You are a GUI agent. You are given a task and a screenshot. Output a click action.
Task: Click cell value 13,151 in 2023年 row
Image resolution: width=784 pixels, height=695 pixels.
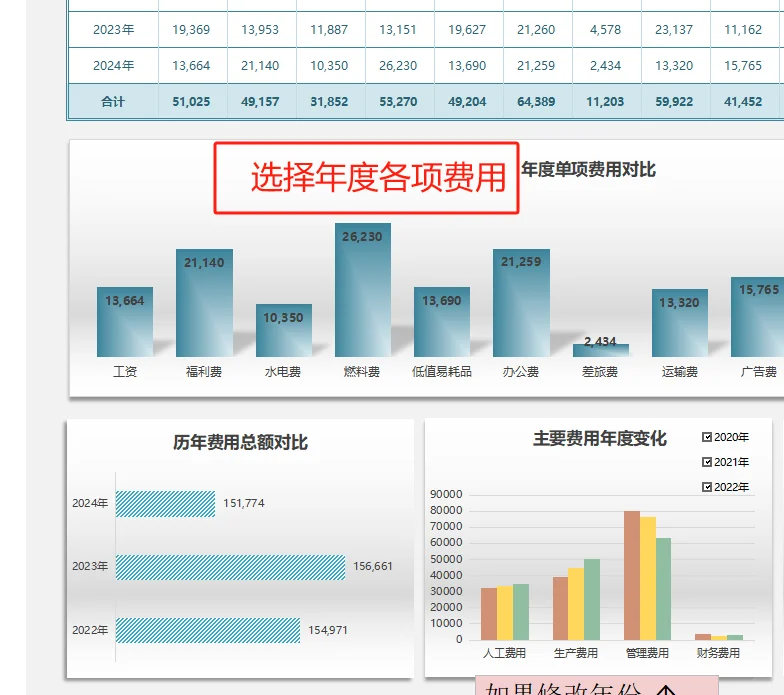[x=398, y=30]
